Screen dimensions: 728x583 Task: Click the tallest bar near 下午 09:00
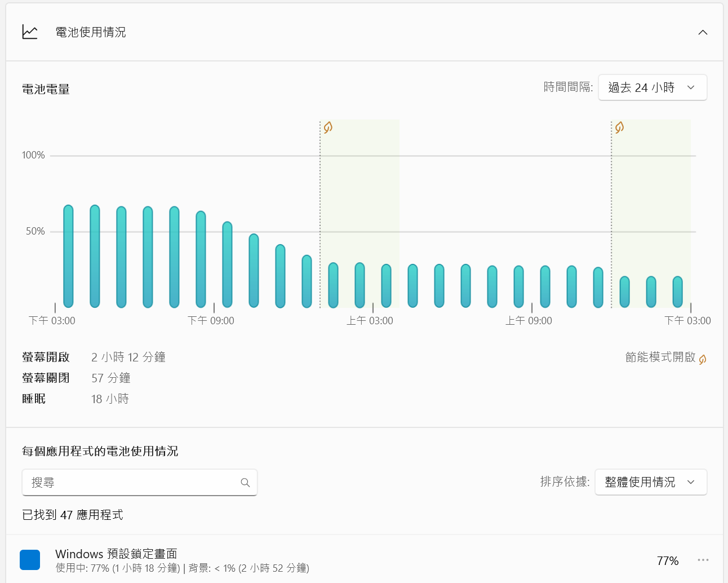[x=201, y=259]
